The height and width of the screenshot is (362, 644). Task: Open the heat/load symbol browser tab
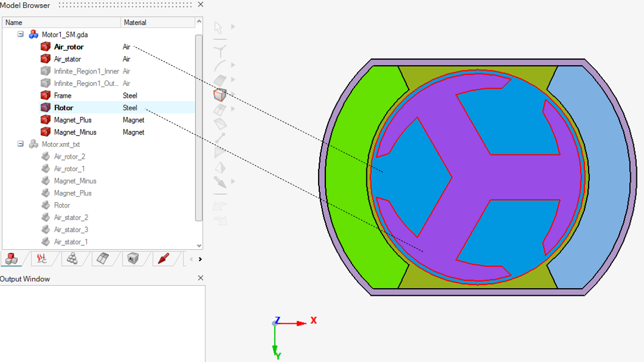click(42, 258)
